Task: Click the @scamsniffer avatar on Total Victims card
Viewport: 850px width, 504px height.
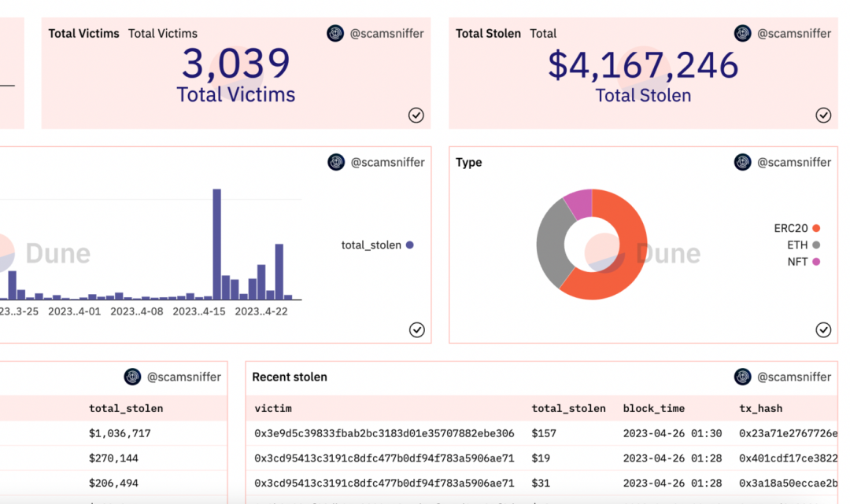Action: 335,34
